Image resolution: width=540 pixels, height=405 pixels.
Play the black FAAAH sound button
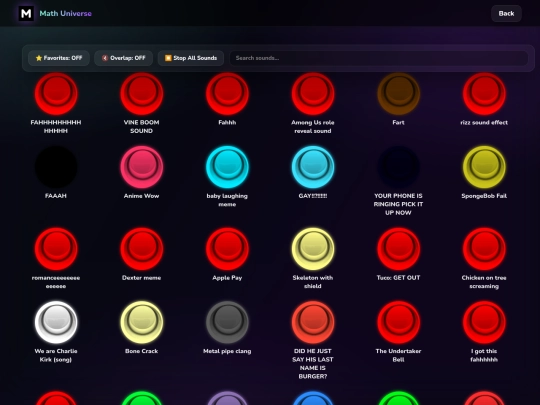click(56, 167)
